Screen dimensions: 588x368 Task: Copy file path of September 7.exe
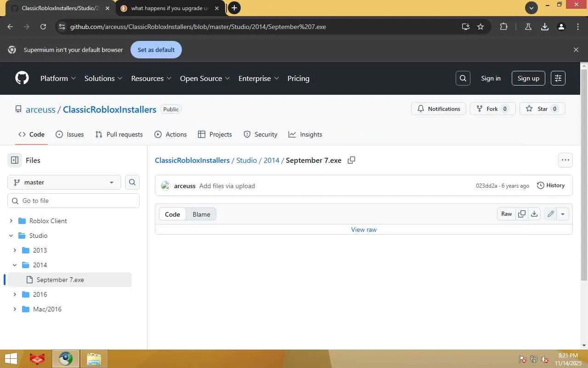(x=351, y=160)
